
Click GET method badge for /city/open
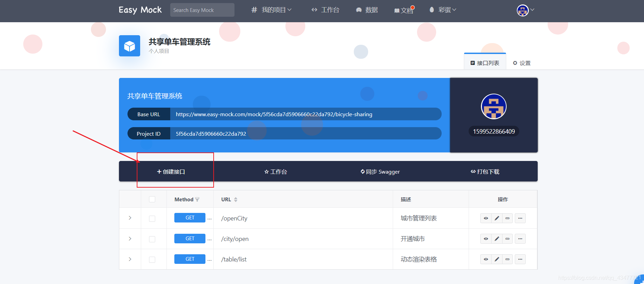(x=190, y=239)
